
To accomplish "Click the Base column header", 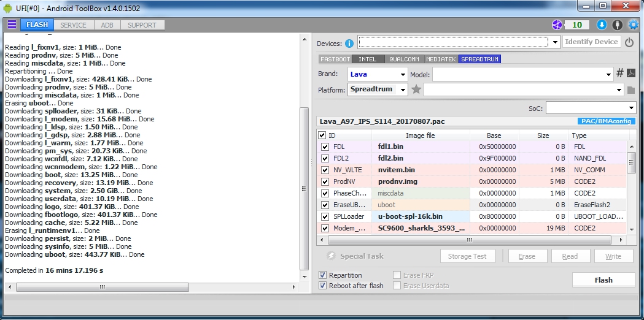I will click(494, 135).
